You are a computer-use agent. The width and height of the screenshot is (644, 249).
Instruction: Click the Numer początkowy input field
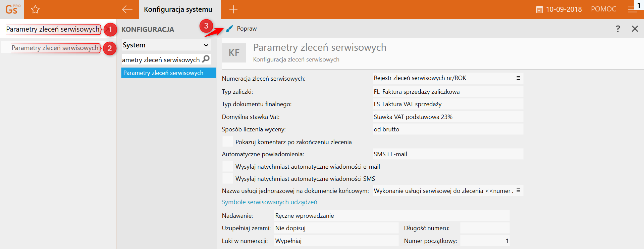(x=485, y=241)
